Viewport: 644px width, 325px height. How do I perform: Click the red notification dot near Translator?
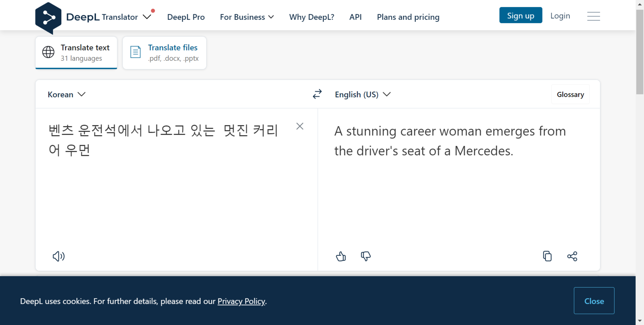[x=153, y=11]
